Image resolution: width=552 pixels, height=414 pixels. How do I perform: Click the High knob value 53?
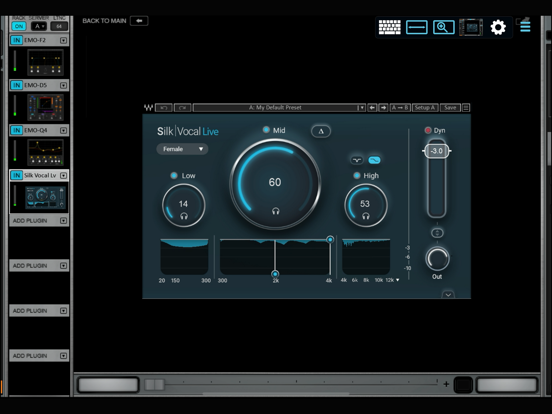[365, 204]
